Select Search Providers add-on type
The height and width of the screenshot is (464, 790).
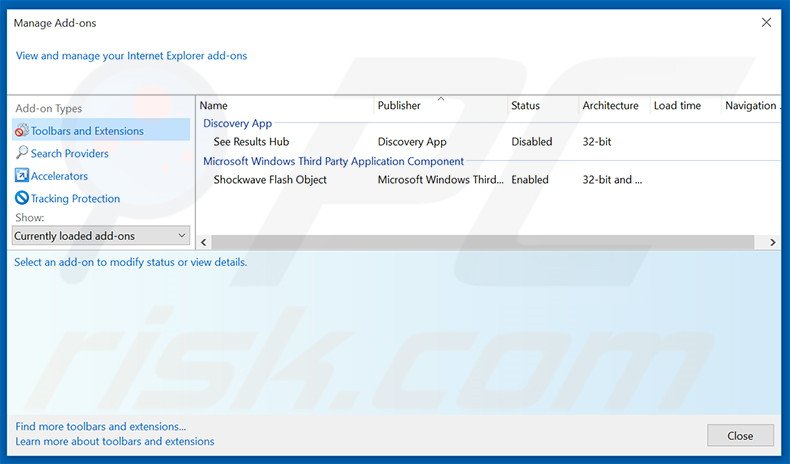click(70, 153)
